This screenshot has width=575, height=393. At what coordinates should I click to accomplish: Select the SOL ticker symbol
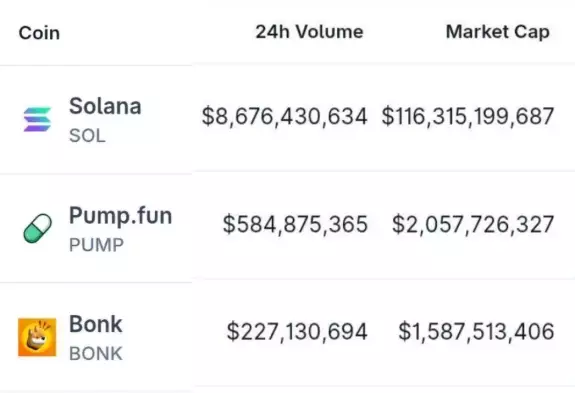pyautogui.click(x=87, y=136)
